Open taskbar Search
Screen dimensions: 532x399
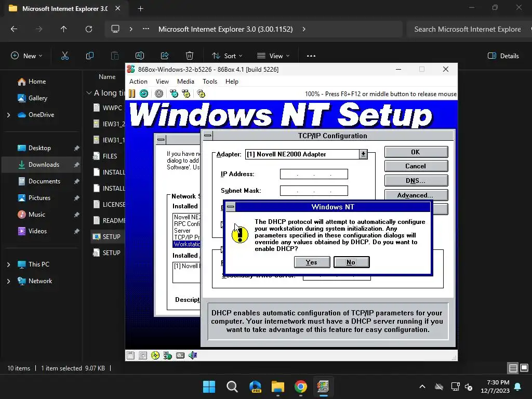coord(232,387)
